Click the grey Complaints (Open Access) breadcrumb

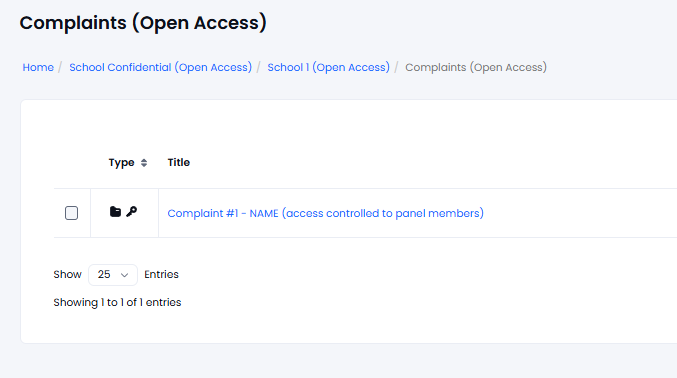476,67
